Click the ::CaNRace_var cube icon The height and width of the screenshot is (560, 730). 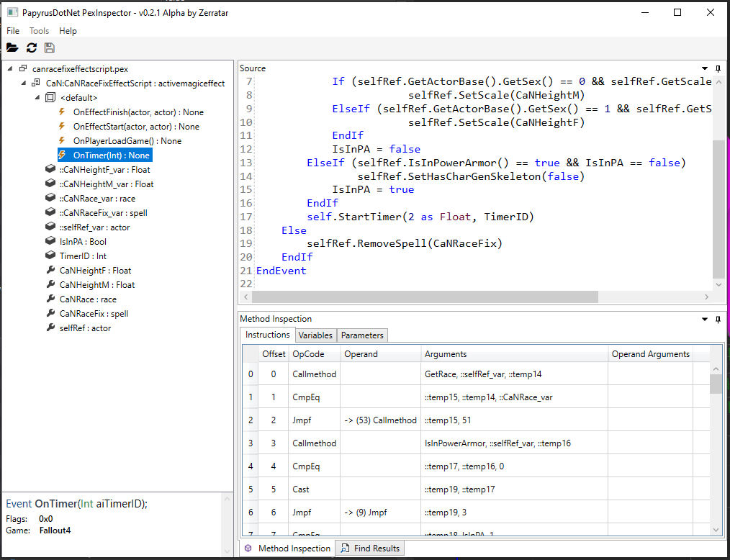pos(50,199)
